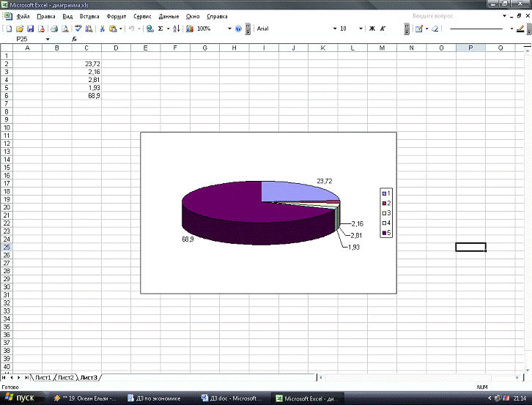Click the Insert Function fx icon
Image resolution: width=532 pixels, height=405 pixels.
click(74, 39)
